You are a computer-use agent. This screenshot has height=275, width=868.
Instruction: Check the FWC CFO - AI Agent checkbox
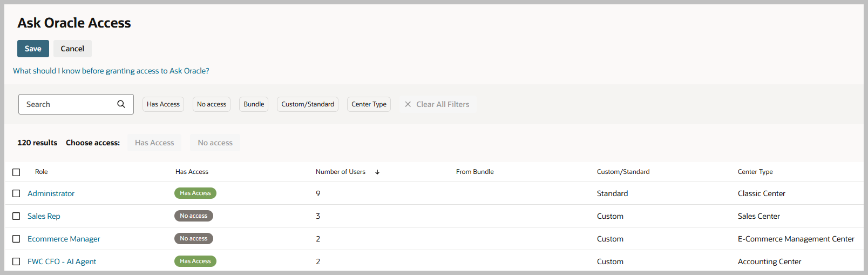(16, 261)
